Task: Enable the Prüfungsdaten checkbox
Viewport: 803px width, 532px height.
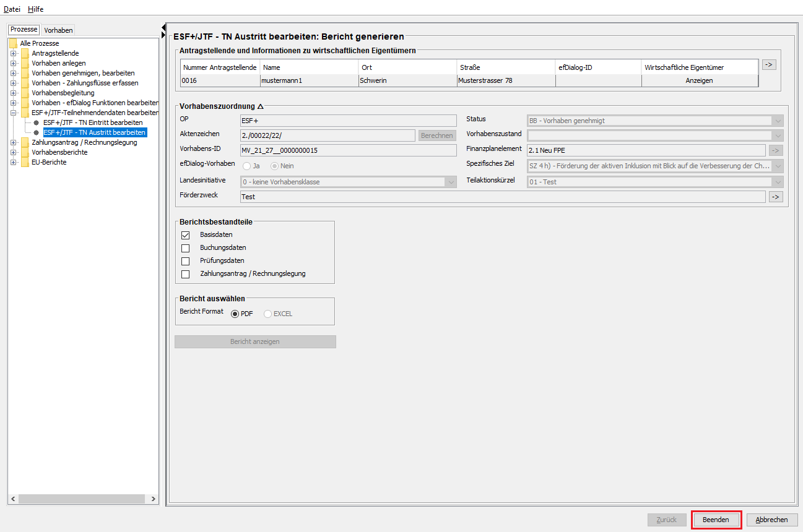Action: tap(185, 261)
